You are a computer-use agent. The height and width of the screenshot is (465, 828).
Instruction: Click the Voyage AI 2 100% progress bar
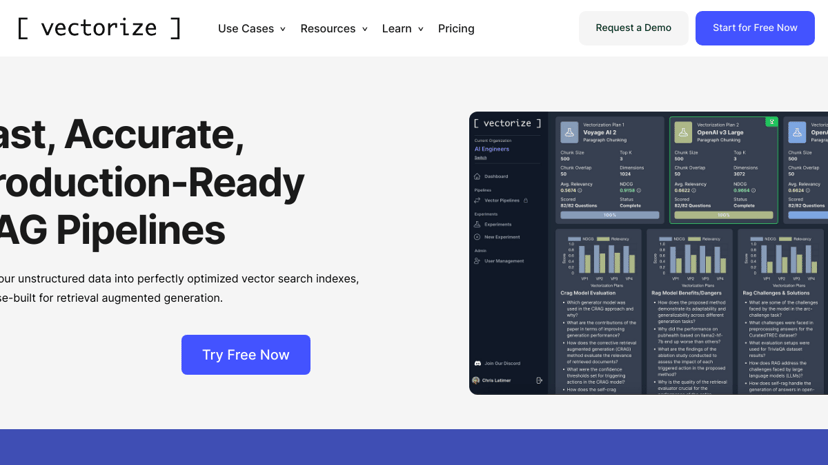click(x=609, y=215)
